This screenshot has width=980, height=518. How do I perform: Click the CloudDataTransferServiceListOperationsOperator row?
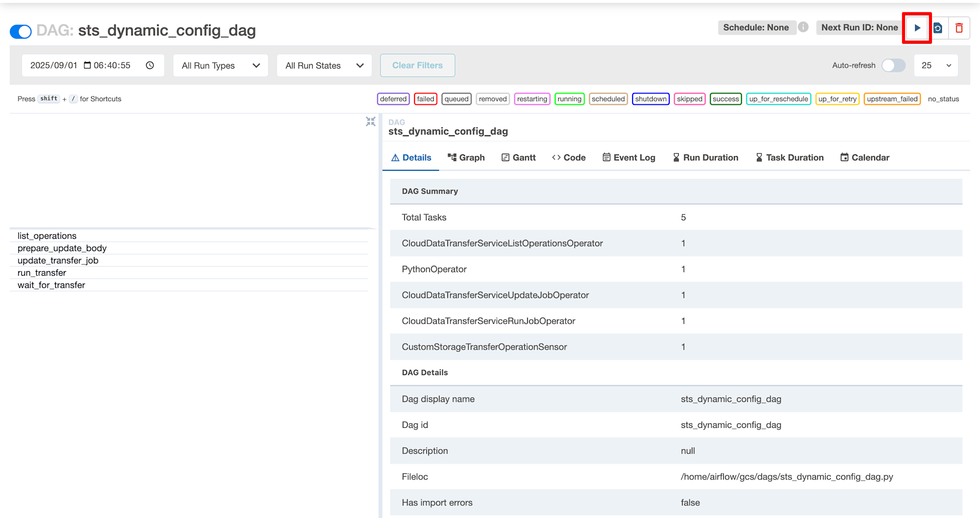pos(676,243)
